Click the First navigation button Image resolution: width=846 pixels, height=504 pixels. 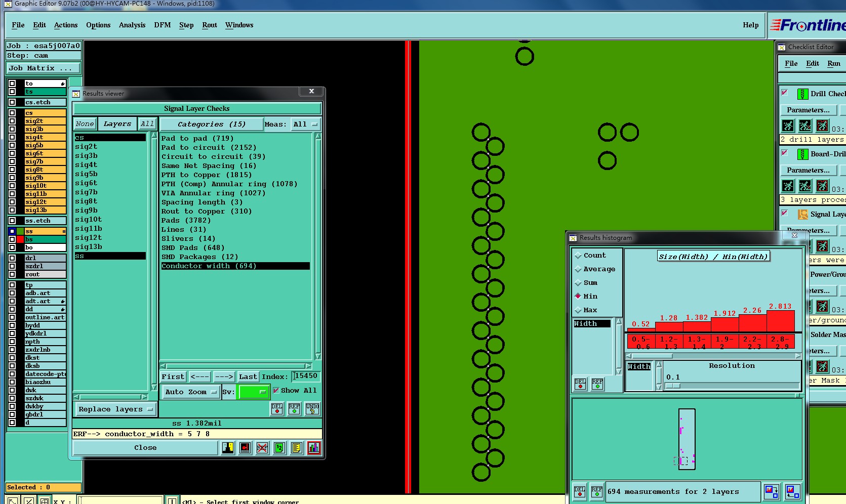point(173,376)
